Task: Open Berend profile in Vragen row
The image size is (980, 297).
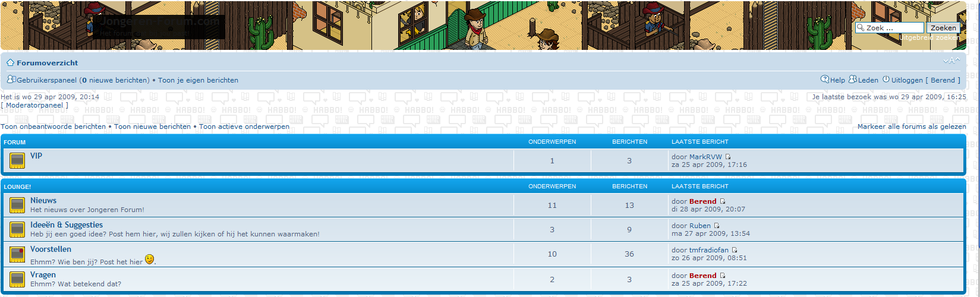Action: [703, 276]
